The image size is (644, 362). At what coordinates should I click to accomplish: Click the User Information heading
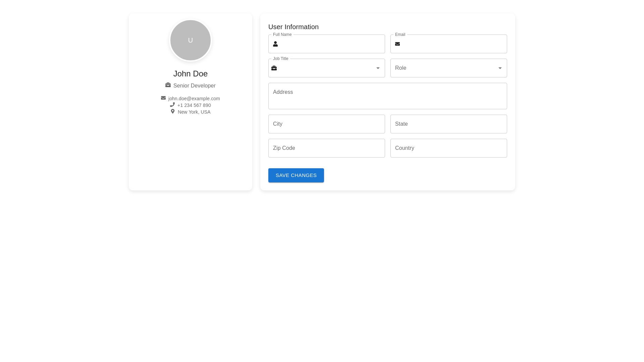coord(293,27)
